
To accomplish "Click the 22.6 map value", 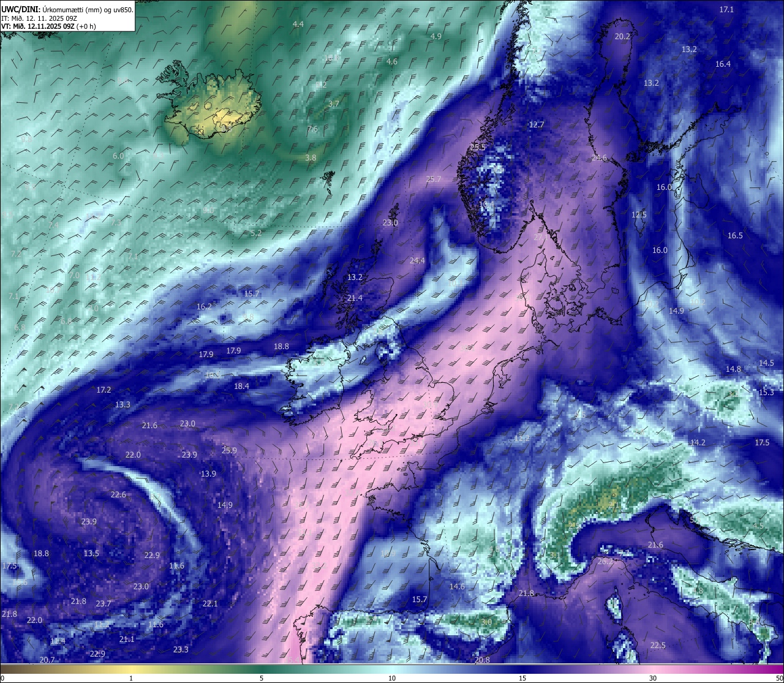I will coord(118,495).
